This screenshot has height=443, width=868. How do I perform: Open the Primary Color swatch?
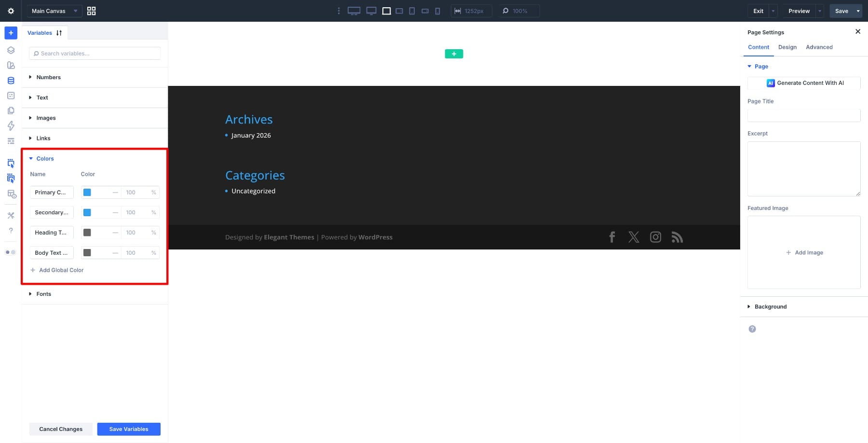point(87,192)
